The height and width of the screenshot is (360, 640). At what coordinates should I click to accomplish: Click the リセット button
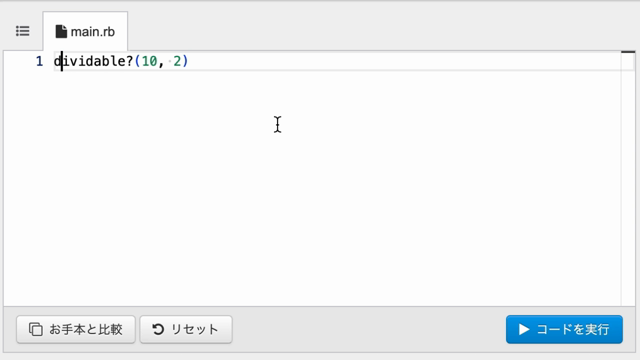(x=186, y=329)
